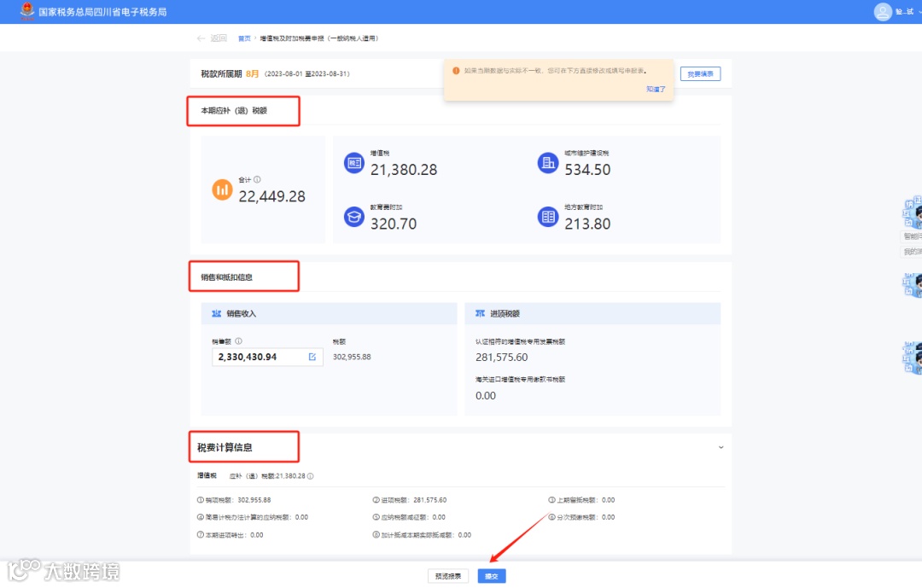Click the 本期应补(退)税额 heading
This screenshot has width=922, height=588.
234,111
